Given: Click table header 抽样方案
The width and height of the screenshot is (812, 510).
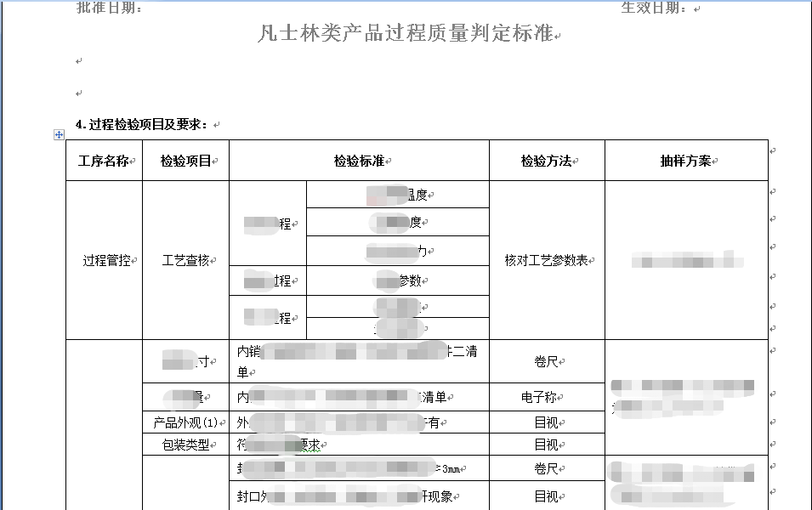Looking at the screenshot, I should click(685, 161).
